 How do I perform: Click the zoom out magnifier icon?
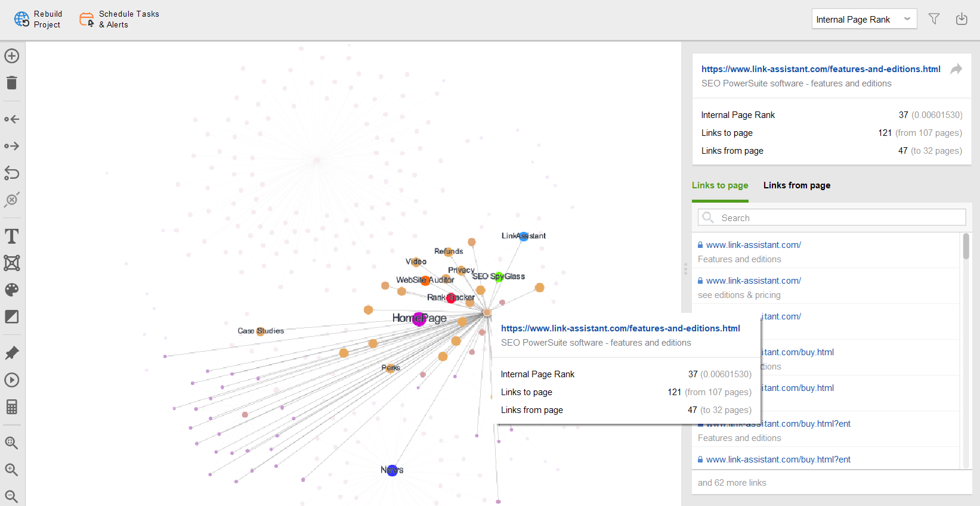click(12, 496)
